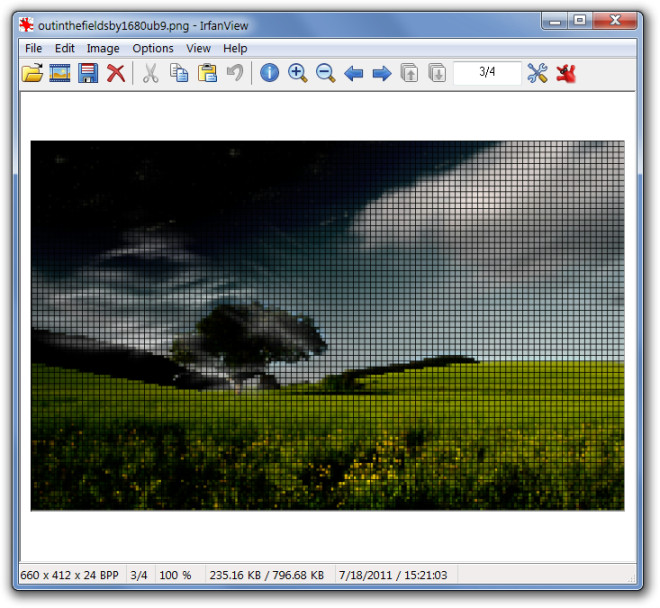The image size is (660, 608).
Task: Open the View menu
Action: [198, 48]
